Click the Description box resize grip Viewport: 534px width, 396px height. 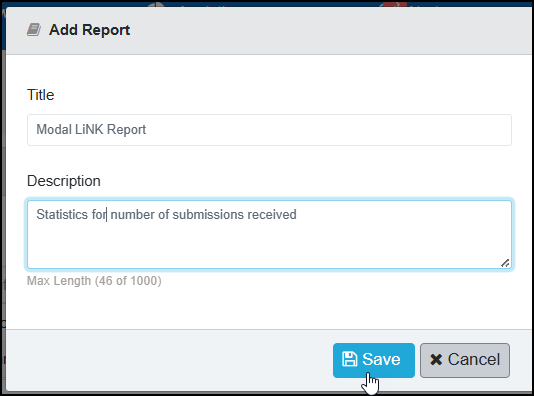point(505,263)
